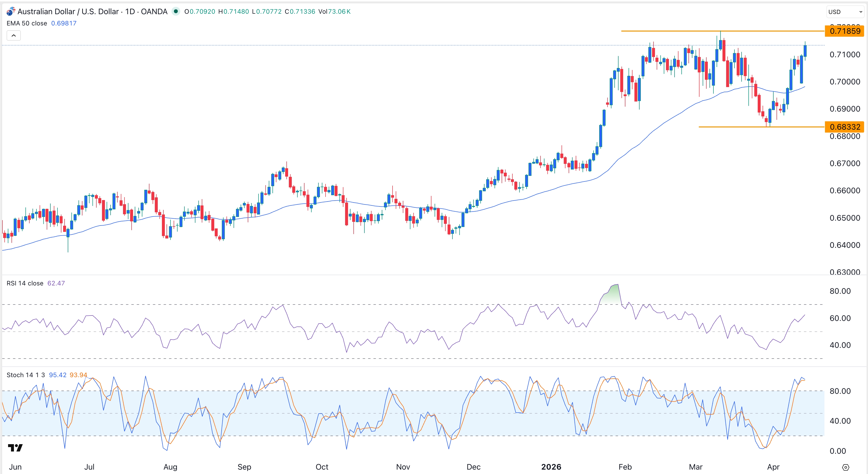Screen dimensions: 868x474
Task: Open chart settings via the hexagon icon
Action: 846,467
